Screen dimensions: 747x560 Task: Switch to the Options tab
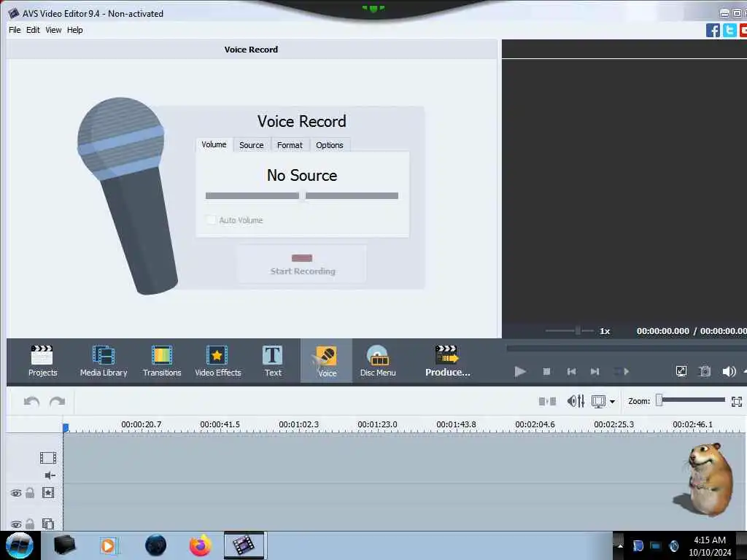[329, 145]
